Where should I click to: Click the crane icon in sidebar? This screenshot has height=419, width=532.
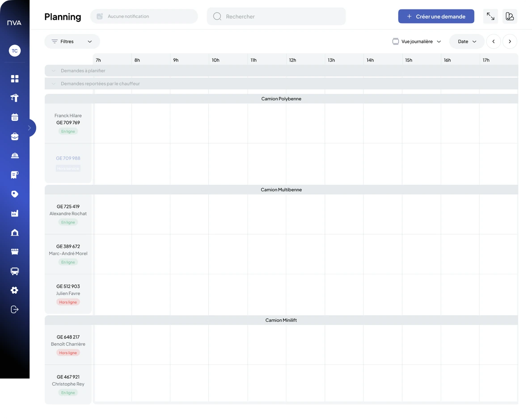[15, 98]
